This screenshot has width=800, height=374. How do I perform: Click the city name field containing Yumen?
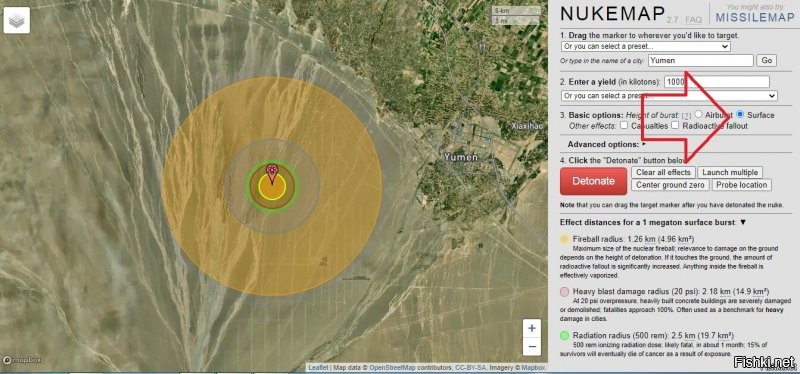pyautogui.click(x=701, y=60)
